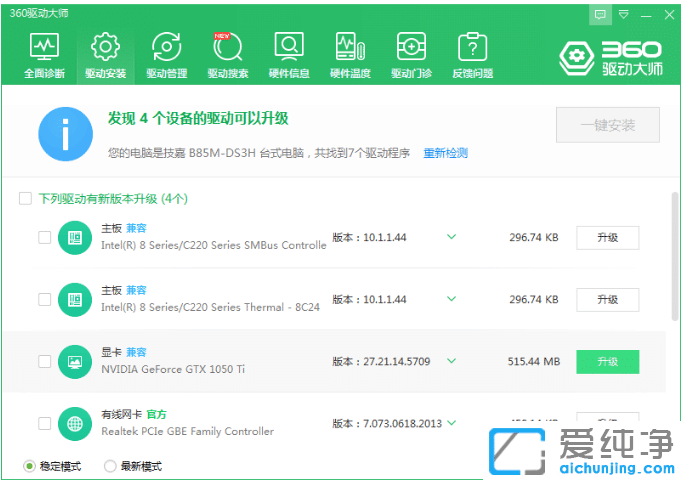Click 兼容 tag on 显卡 row
The height and width of the screenshot is (481, 683).
tap(136, 352)
